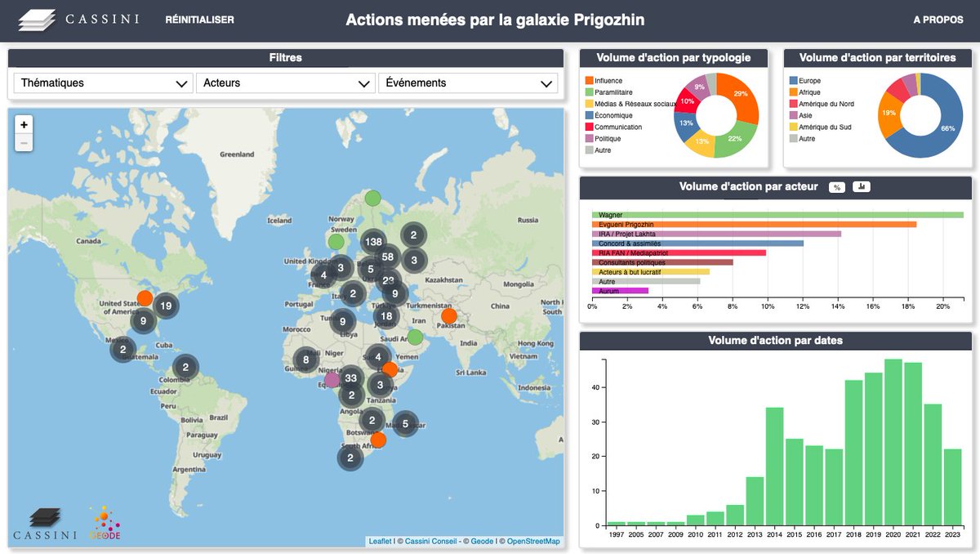This screenshot has width=980, height=554.
Task: Open the 2 cluster marker near Colombia
Action: pyautogui.click(x=186, y=367)
